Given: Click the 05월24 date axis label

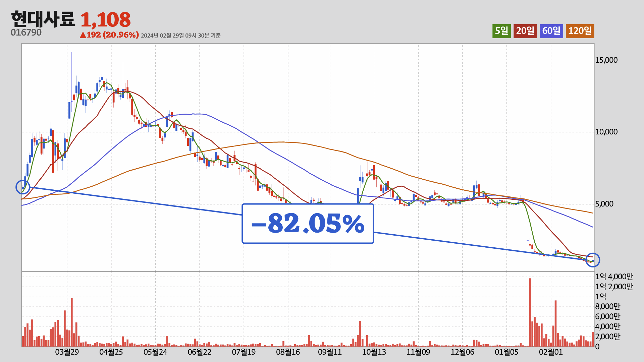Looking at the screenshot, I should [x=155, y=352].
